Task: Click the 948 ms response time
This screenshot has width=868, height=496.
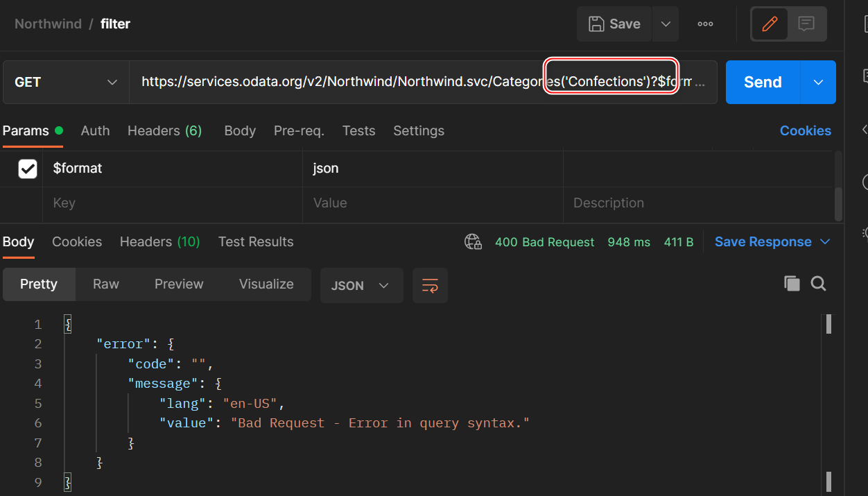Action: click(629, 242)
